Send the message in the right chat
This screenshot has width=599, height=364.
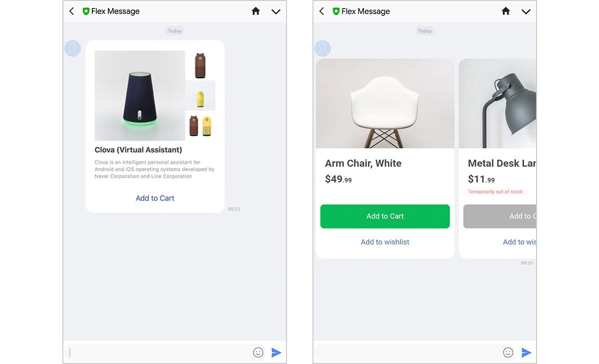526,353
